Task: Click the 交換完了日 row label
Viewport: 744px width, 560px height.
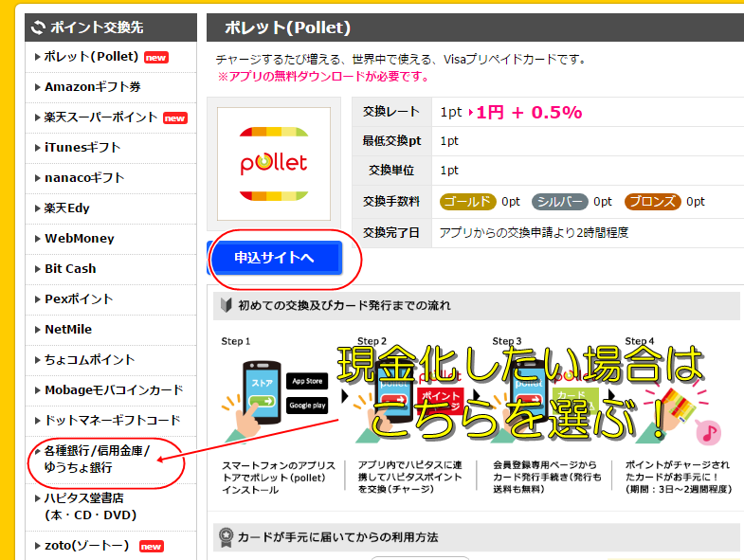Action: 391,232
